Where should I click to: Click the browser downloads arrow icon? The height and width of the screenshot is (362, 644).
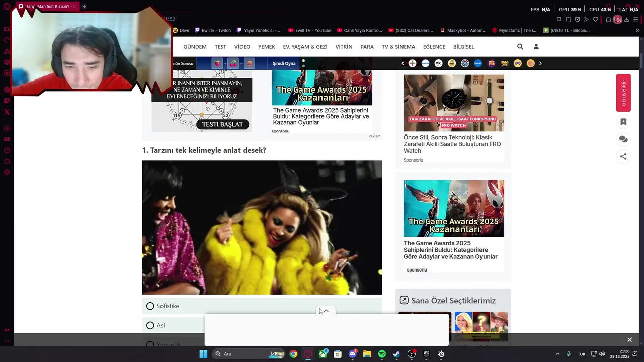(x=627, y=20)
